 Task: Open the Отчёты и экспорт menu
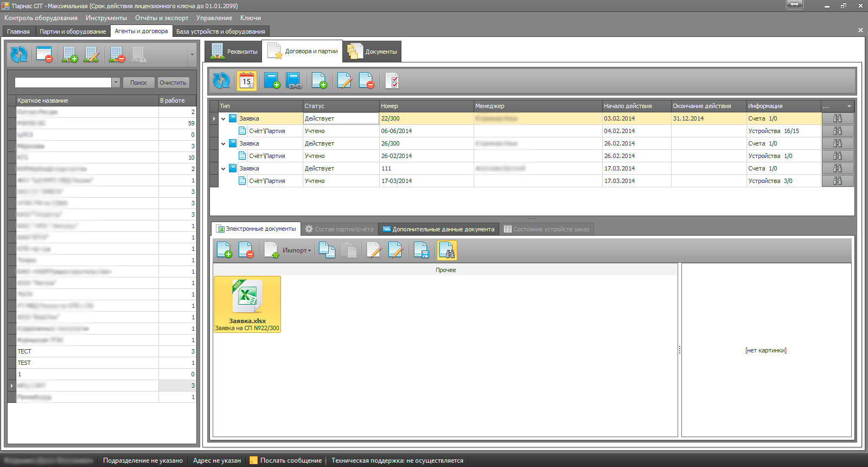(162, 18)
